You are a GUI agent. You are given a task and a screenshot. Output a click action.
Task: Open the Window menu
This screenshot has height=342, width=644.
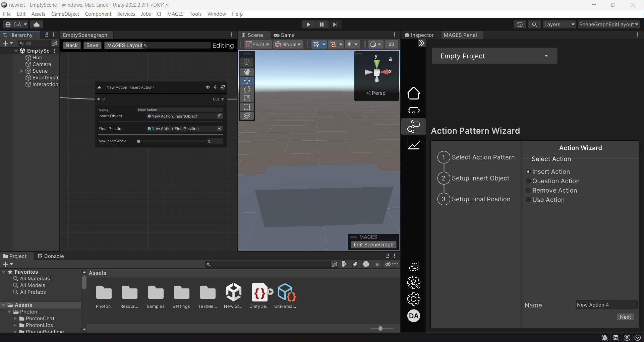pyautogui.click(x=217, y=14)
